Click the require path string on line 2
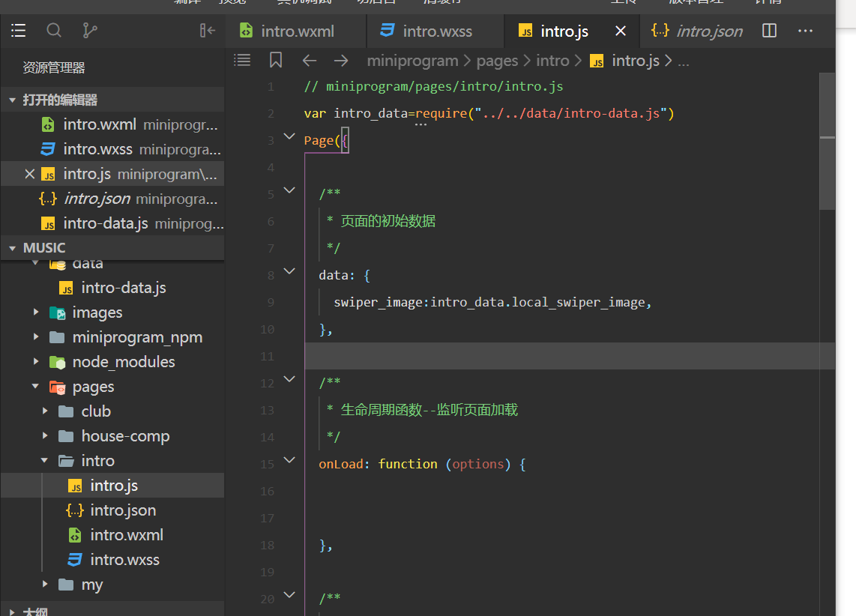This screenshot has height=616, width=856. coord(570,113)
